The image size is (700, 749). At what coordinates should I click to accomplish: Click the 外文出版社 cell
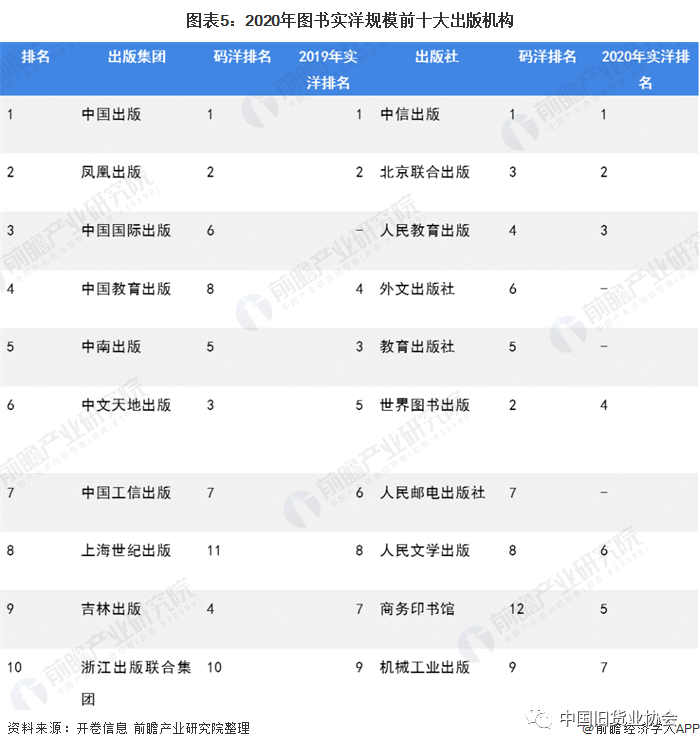coord(417,288)
